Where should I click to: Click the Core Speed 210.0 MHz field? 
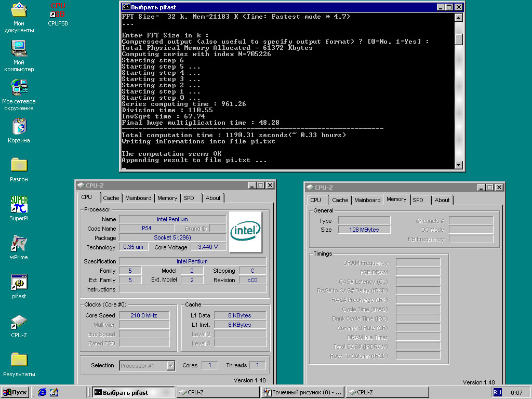(144, 315)
